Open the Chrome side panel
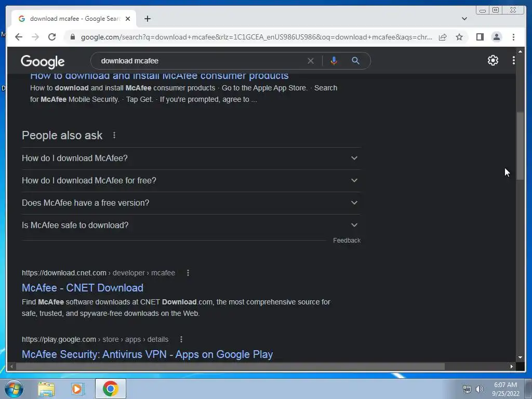Viewport: 532px width, 399px height. click(480, 37)
